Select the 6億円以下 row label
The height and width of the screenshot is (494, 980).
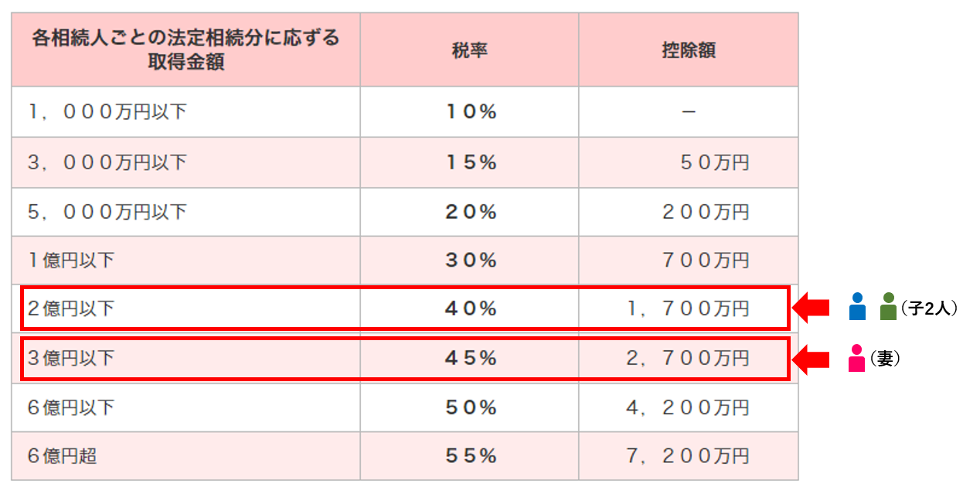click(x=71, y=407)
